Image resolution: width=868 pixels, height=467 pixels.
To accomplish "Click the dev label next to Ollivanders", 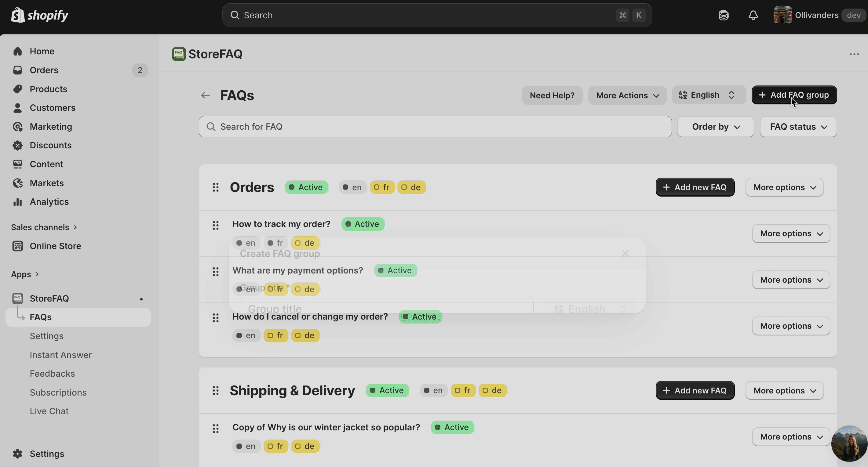I will coord(854,15).
